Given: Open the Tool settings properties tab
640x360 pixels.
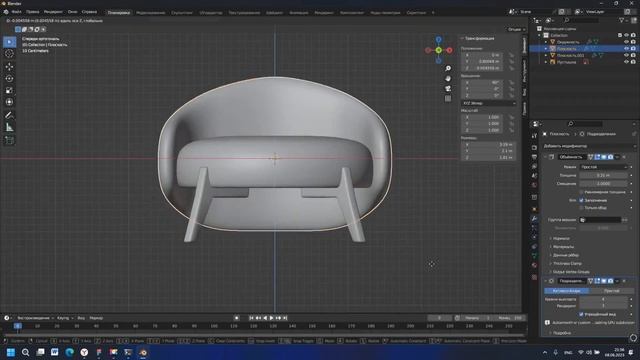Looking at the screenshot, I should (534, 136).
